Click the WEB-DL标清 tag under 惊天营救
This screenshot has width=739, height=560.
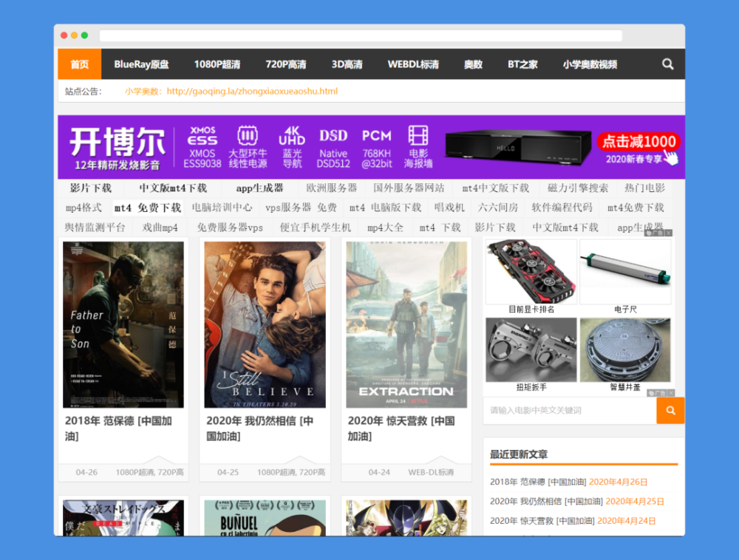431,472
